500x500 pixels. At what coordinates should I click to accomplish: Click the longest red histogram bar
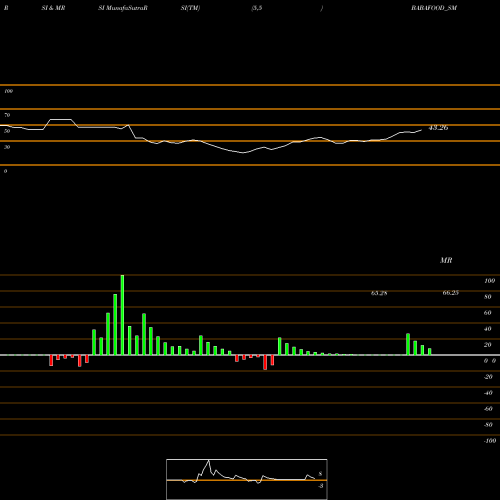pos(265,362)
